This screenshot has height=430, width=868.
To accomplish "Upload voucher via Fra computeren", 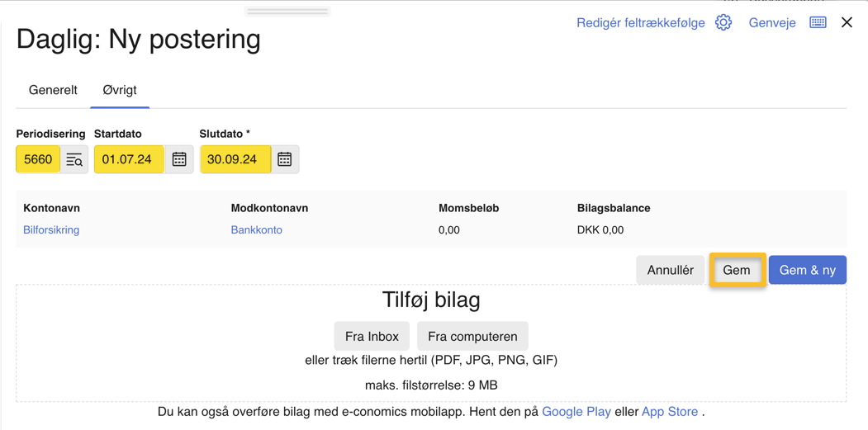I will point(472,336).
